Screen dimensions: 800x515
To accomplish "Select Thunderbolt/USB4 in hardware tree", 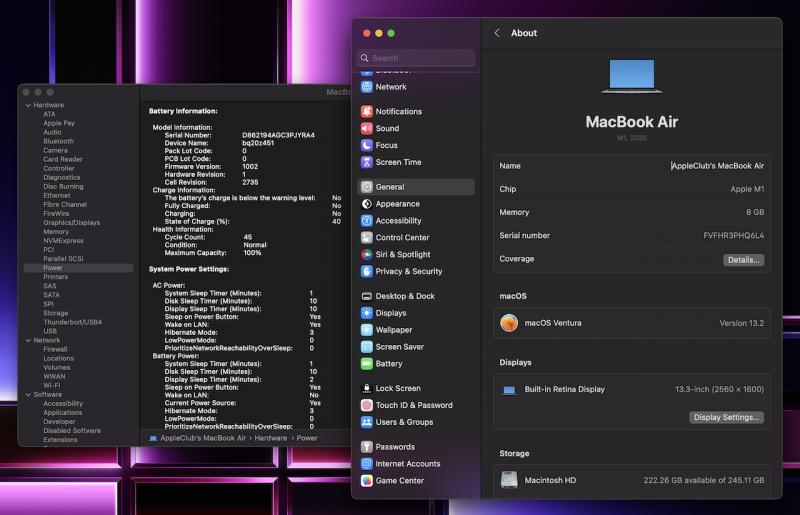I will tap(72, 322).
